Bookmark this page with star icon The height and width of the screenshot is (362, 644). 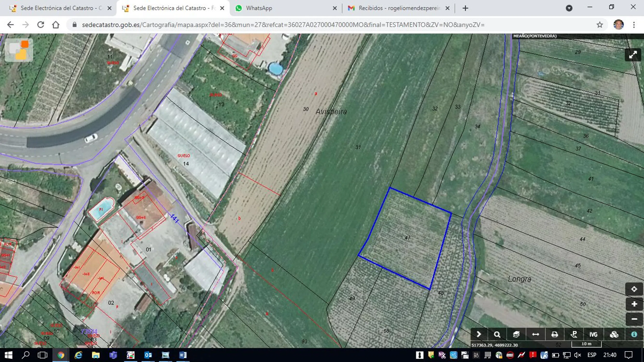coord(600,25)
